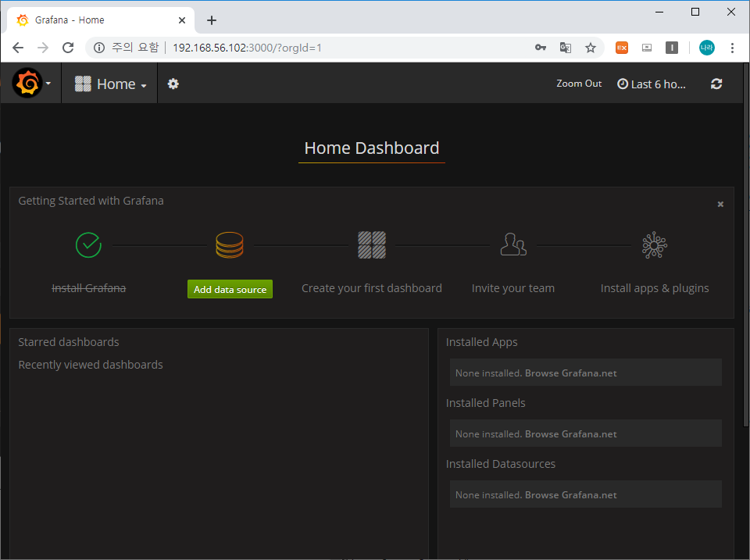Click the orange browser extension icon
Image resolution: width=750 pixels, height=560 pixels.
[x=622, y=48]
